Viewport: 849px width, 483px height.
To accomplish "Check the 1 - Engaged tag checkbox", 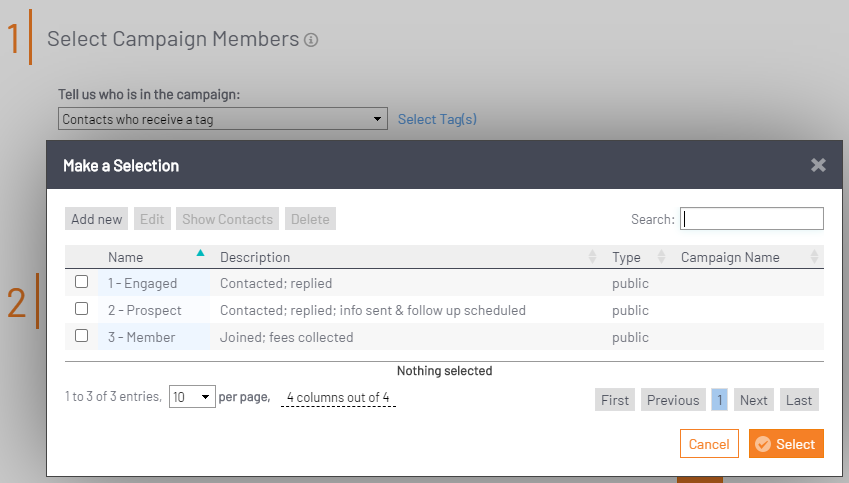I will coord(82,282).
